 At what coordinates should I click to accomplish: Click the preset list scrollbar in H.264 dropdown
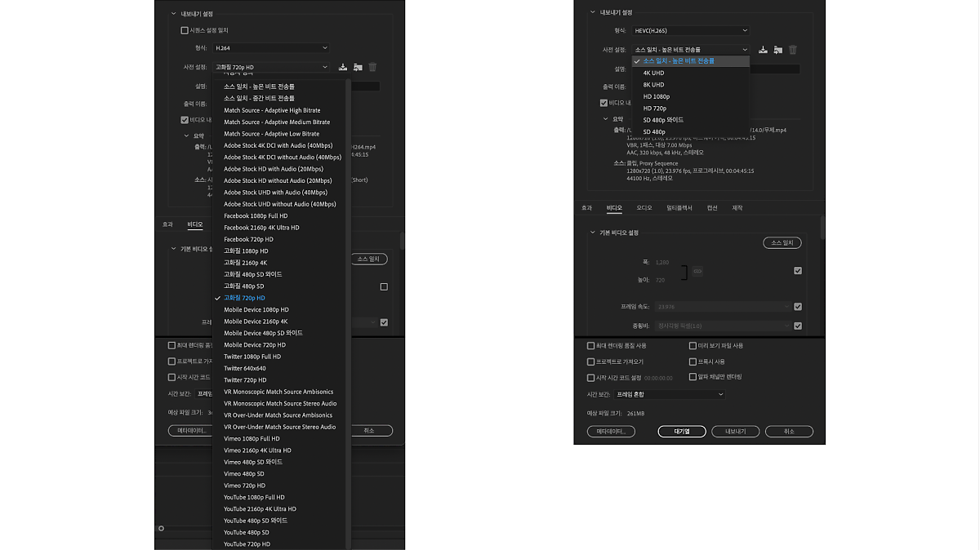point(349,313)
